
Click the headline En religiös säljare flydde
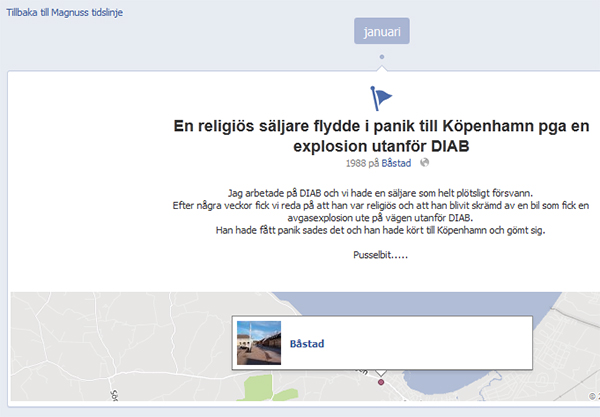(x=381, y=126)
